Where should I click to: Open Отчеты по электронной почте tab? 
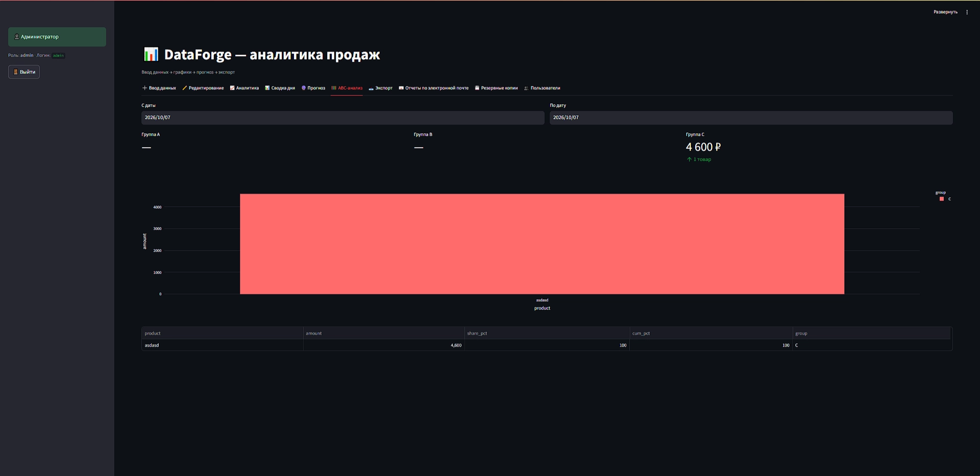434,88
